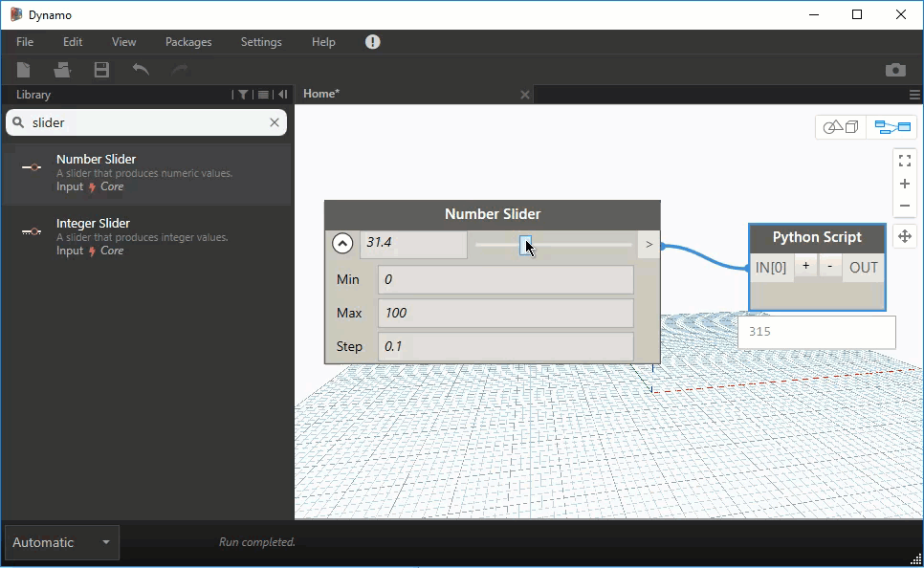The image size is (924, 568).
Task: Click the Undo arrow icon
Action: click(141, 70)
